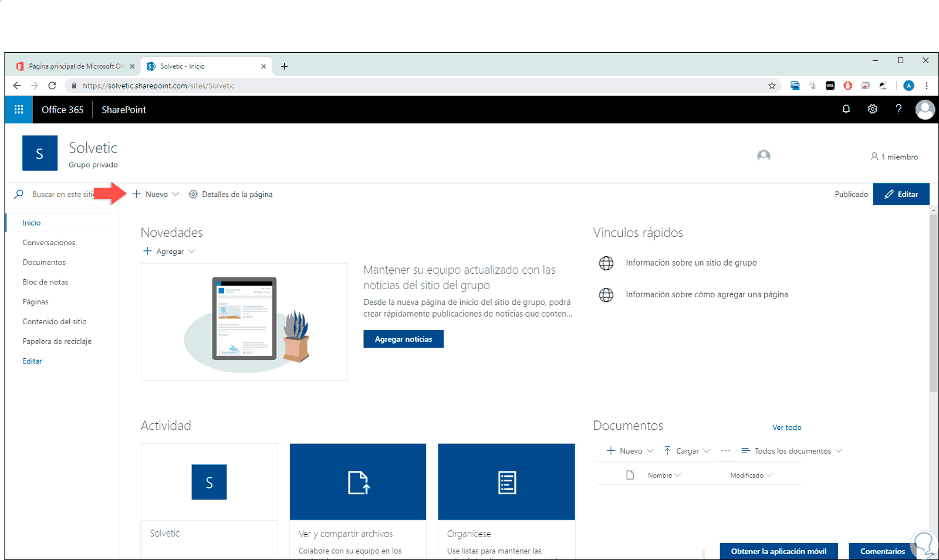
Task: Click the file type column icon
Action: (x=630, y=475)
